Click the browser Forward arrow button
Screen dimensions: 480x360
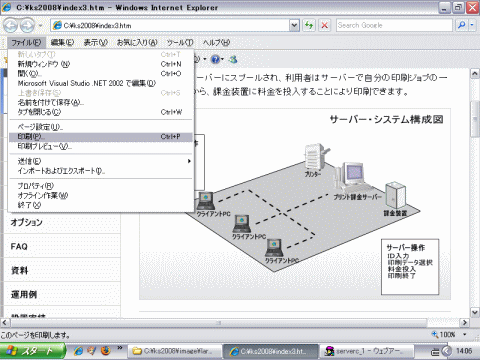tap(27, 25)
